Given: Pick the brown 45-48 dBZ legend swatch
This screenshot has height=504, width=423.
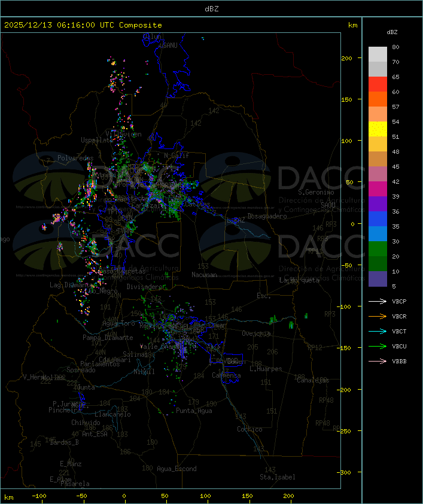Looking at the screenshot, I should pos(378,159).
